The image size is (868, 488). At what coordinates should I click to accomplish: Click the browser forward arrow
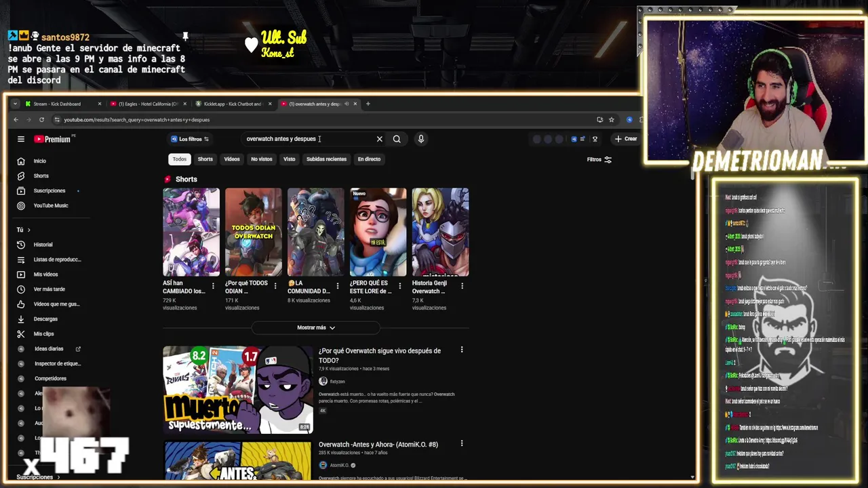pos(28,120)
